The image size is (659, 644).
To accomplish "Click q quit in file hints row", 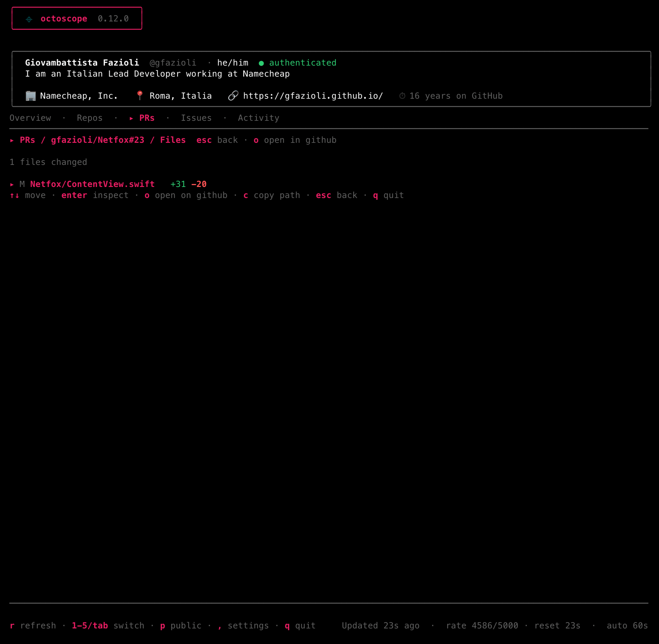I will tap(388, 195).
